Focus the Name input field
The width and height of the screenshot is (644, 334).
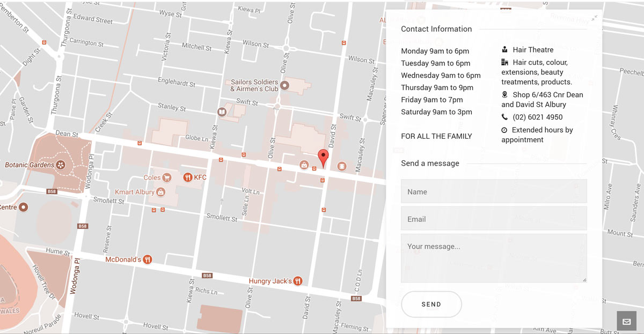click(x=493, y=191)
